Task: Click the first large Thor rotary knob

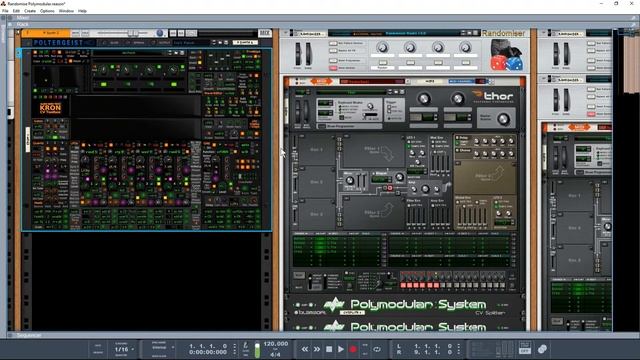Action: pyautogui.click(x=424, y=98)
